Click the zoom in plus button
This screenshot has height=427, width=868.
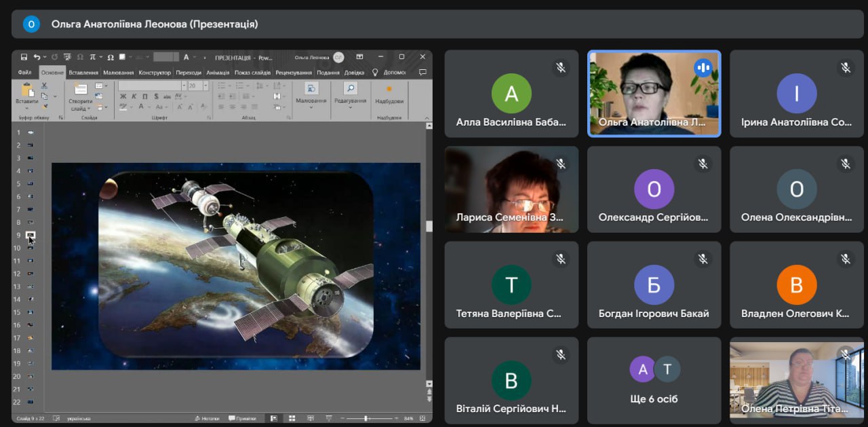coord(396,418)
